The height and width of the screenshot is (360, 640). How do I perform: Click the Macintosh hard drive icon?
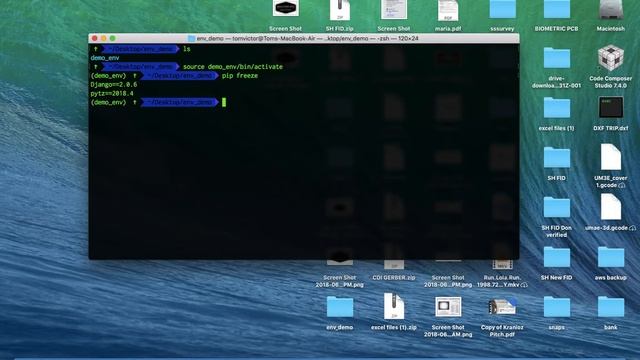coord(611,9)
